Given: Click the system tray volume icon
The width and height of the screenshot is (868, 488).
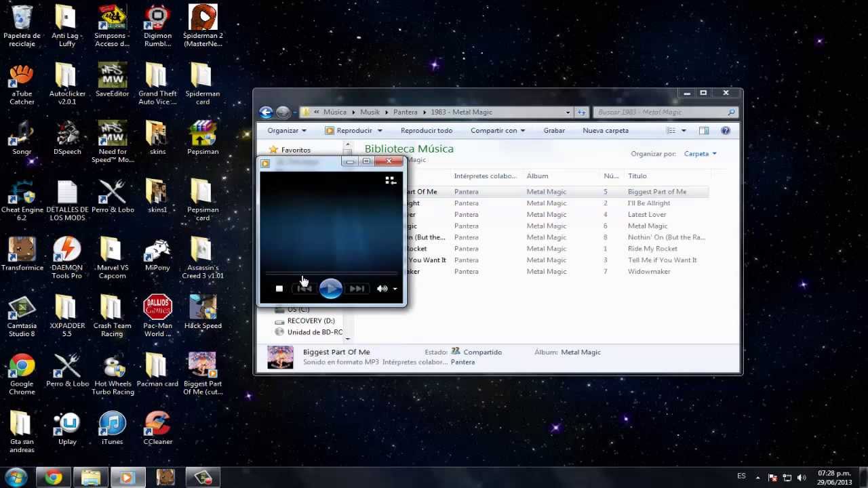Looking at the screenshot, I should click(x=802, y=478).
